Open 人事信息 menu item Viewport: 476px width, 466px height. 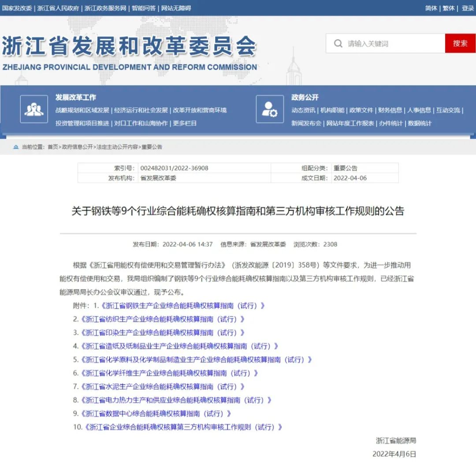(x=419, y=110)
